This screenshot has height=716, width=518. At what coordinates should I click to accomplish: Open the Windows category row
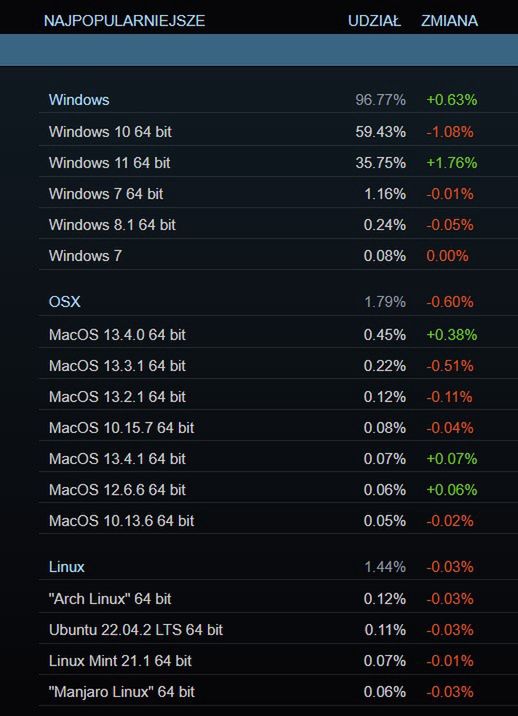278,100
